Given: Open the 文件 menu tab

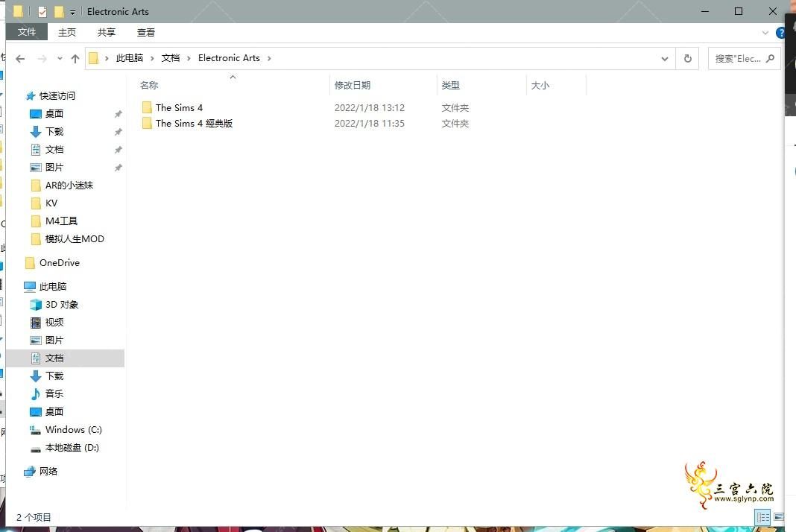Looking at the screenshot, I should coord(27,32).
